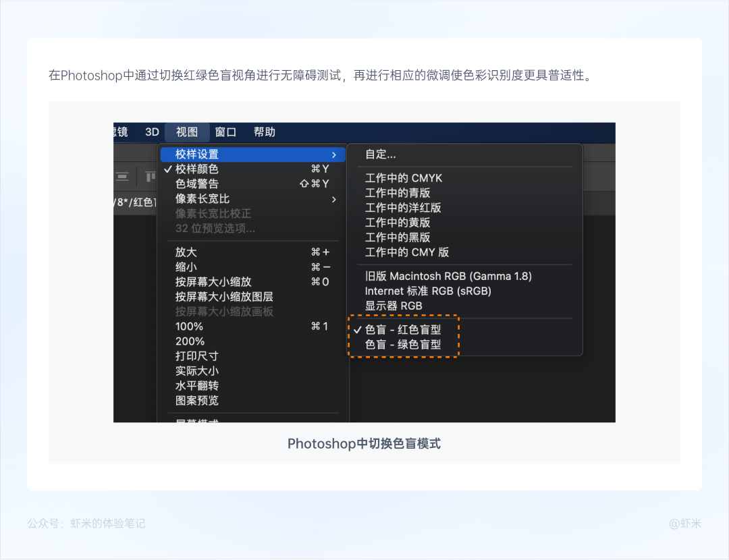Viewport: 729px width, 560px height.
Task: Open the 窗口 menu
Action: [225, 132]
